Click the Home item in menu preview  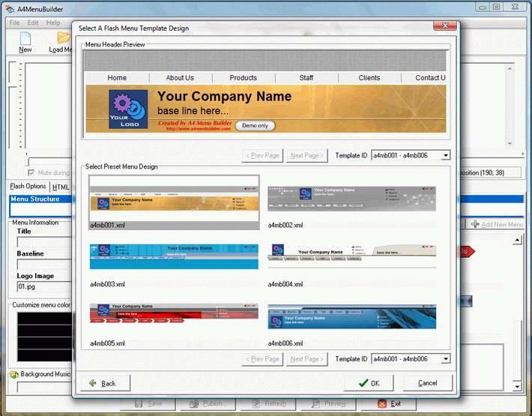(117, 78)
